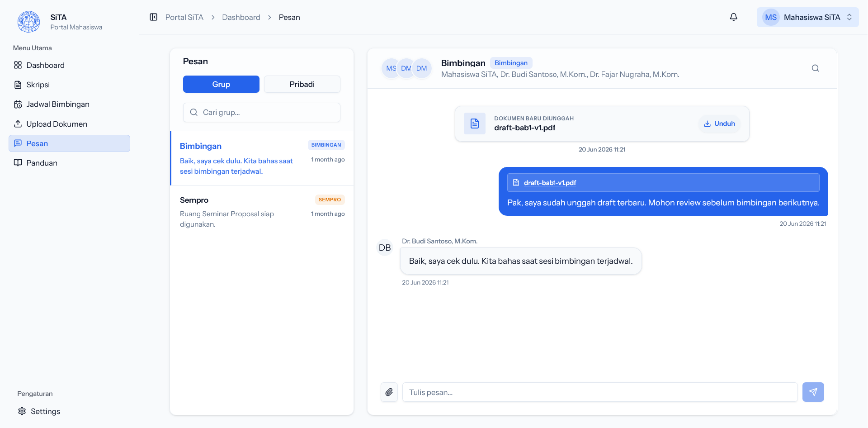The height and width of the screenshot is (428, 868).
Task: Open the Bimbingan group conversation
Action: tap(262, 158)
